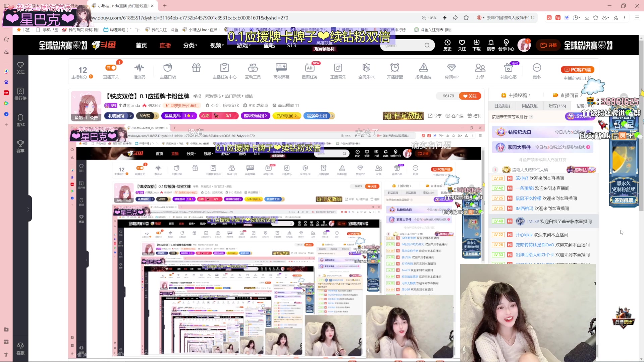The image size is (644, 362).
Task: Click orange 关注 follow button
Action: [x=470, y=96]
